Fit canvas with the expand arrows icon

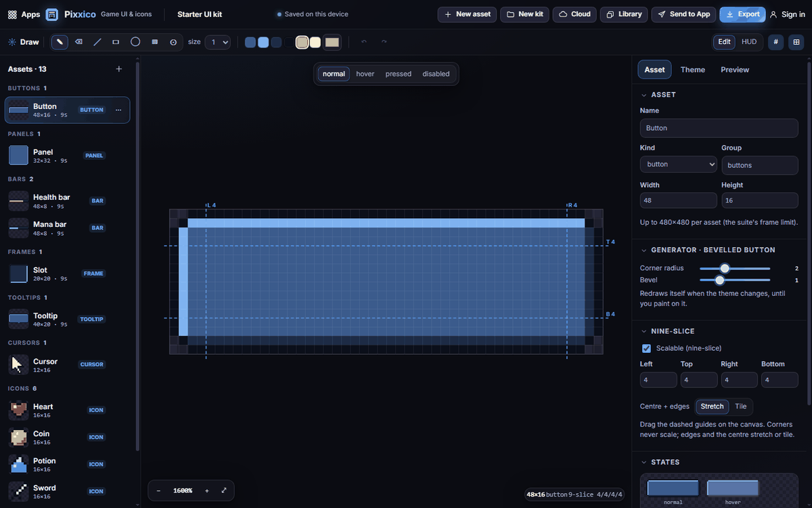tap(224, 490)
